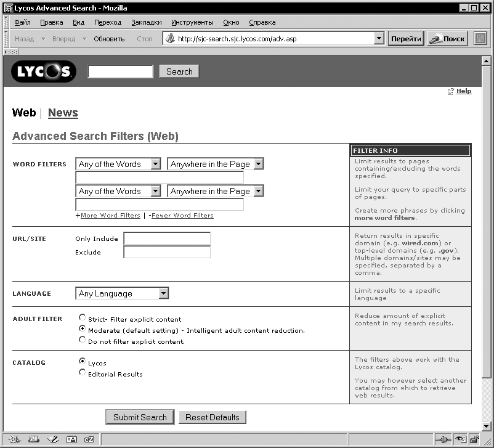Open the Инструменты menu
This screenshot has width=494, height=448.
pos(192,22)
